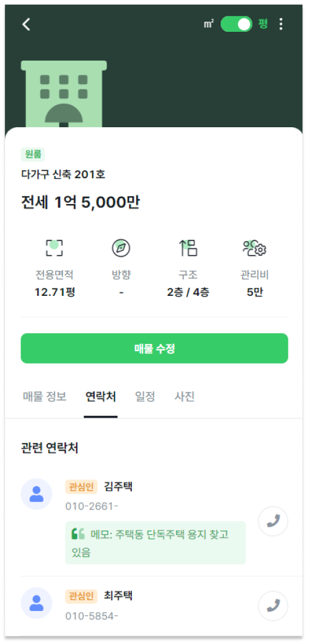Click 김주택's profile avatar
Image resolution: width=310 pixels, height=644 pixels.
click(x=37, y=494)
